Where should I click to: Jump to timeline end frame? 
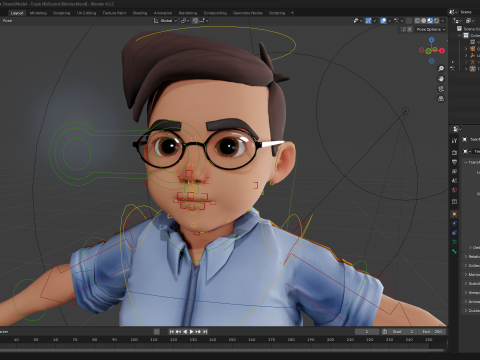(205, 332)
